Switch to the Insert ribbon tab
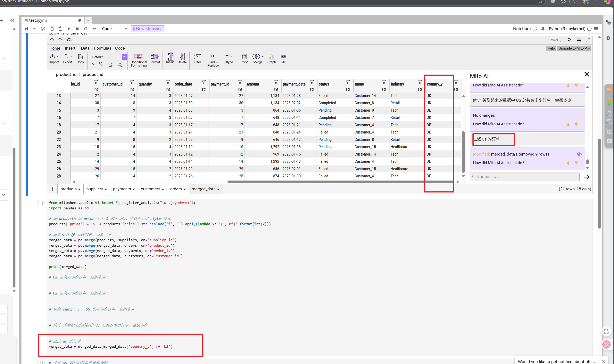This screenshot has height=364, width=614. (x=70, y=48)
